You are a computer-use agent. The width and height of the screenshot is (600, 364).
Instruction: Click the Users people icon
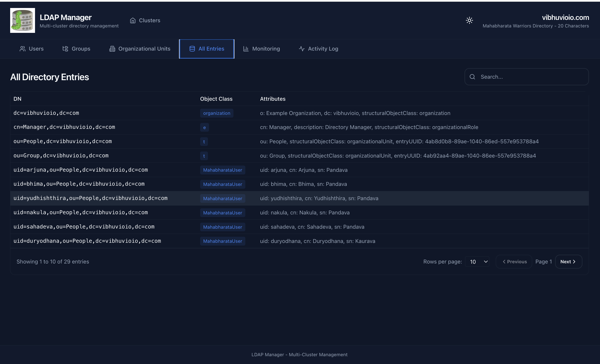[x=22, y=49]
